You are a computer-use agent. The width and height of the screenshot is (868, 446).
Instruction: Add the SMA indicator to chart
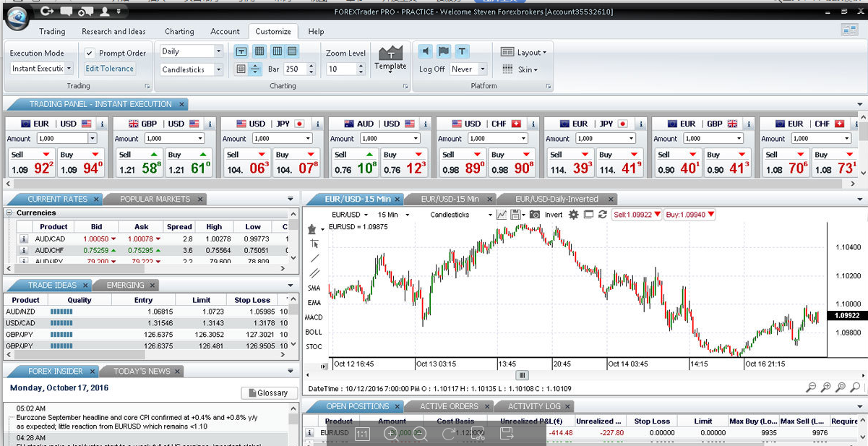coord(314,288)
